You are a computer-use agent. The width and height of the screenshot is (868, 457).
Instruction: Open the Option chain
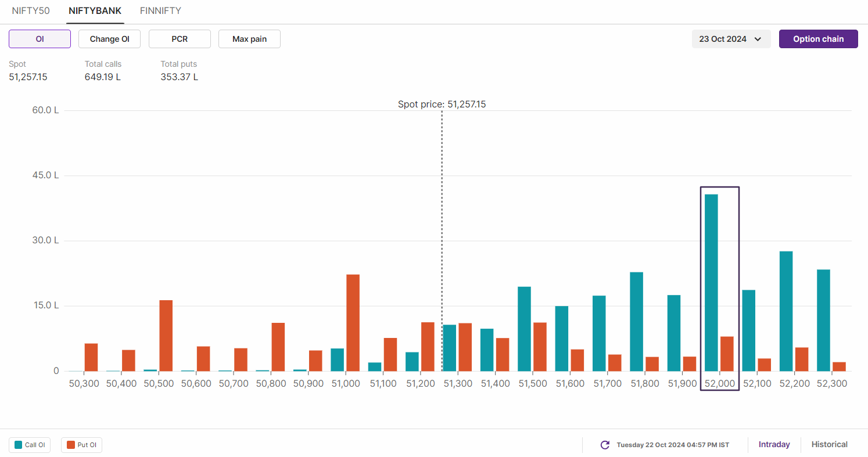[818, 39]
